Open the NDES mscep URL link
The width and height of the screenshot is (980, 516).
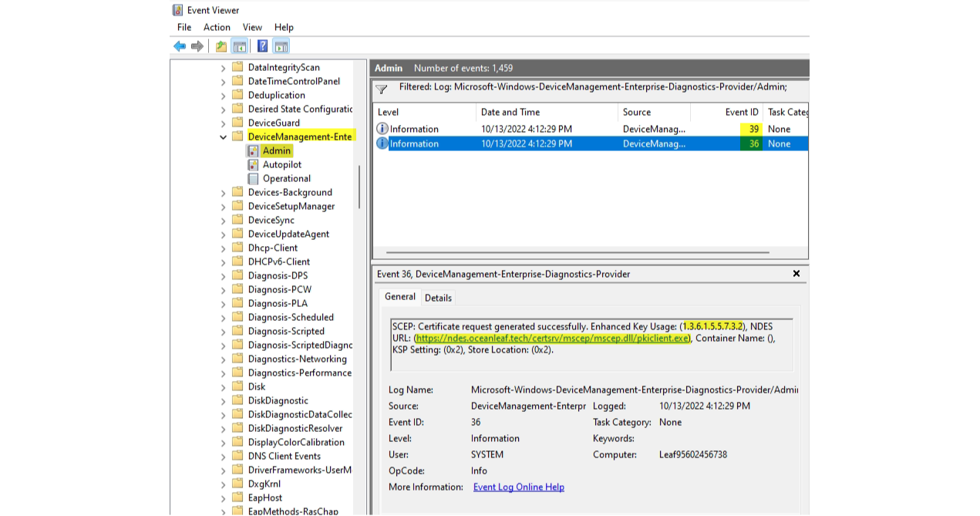[552, 337]
